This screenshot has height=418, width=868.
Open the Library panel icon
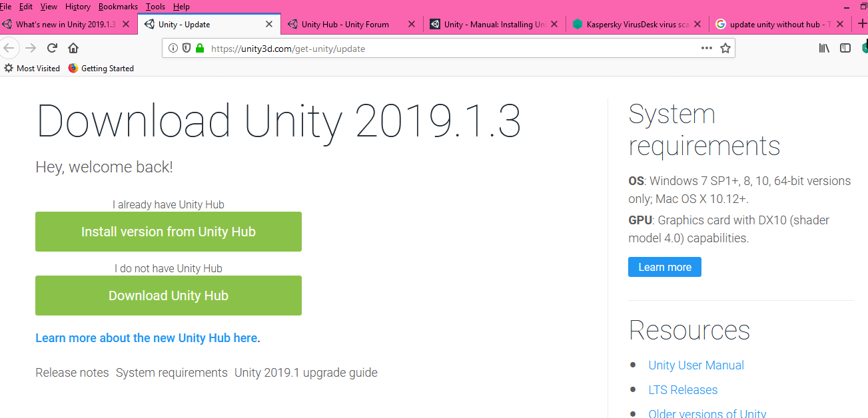(x=823, y=48)
